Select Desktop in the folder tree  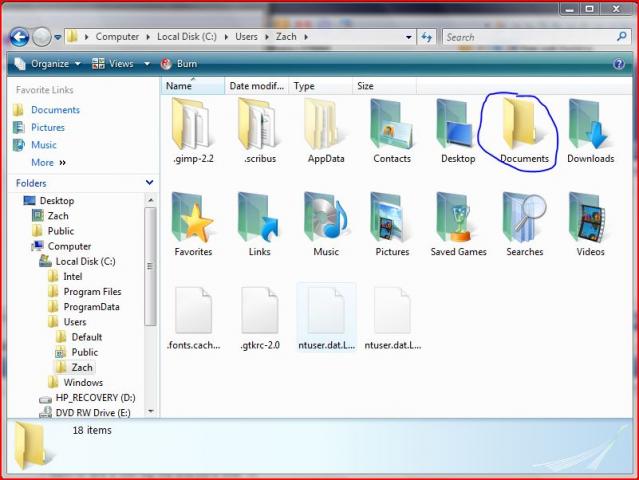click(x=57, y=201)
